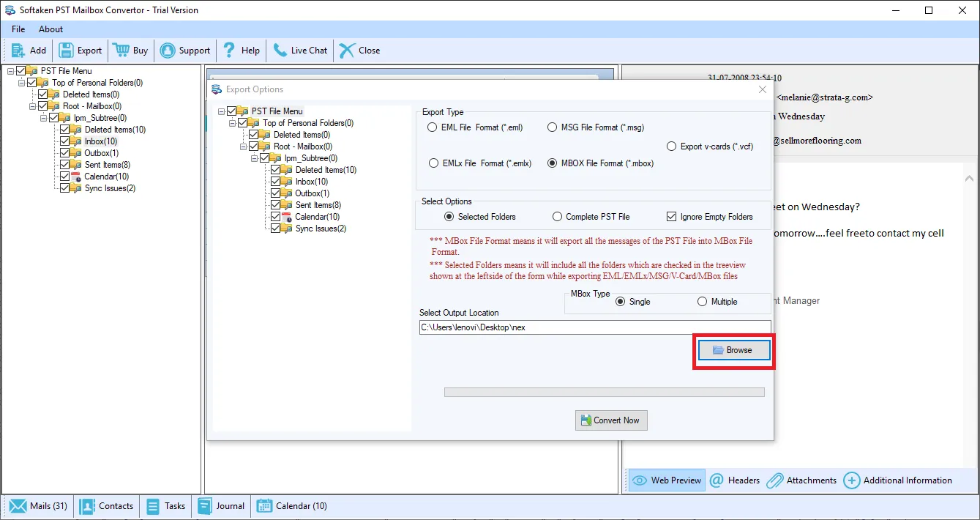Open Support from the toolbar
The width and height of the screenshot is (980, 520).
coord(185,51)
